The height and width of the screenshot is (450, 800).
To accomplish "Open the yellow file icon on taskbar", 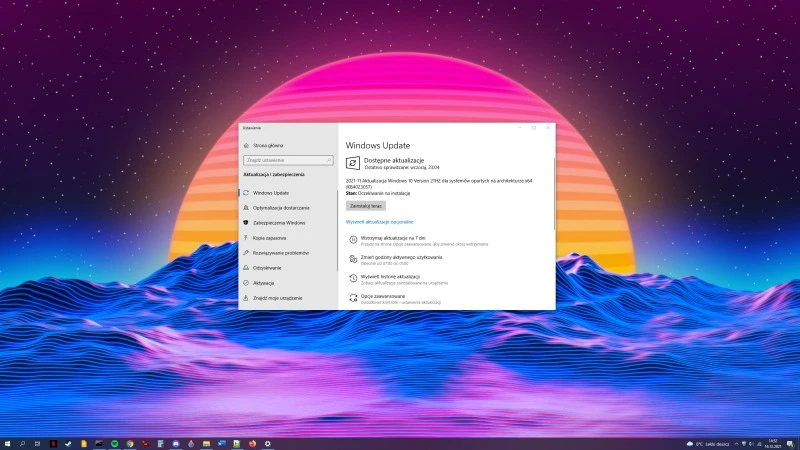I will (x=84, y=444).
